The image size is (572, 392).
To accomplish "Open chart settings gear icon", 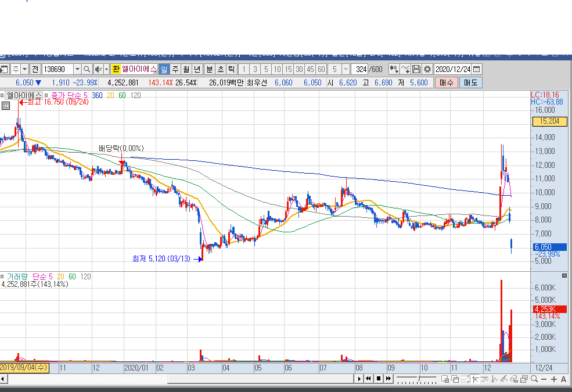I will click(x=427, y=69).
